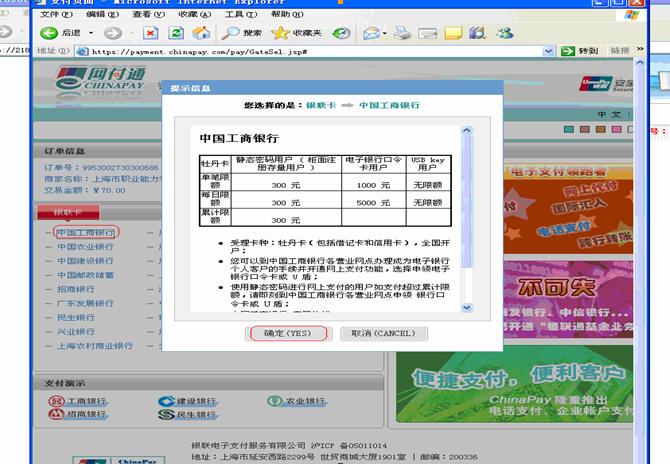Select 民生银行 in left bank list
Viewport: 670px width, 464px height.
(76, 317)
